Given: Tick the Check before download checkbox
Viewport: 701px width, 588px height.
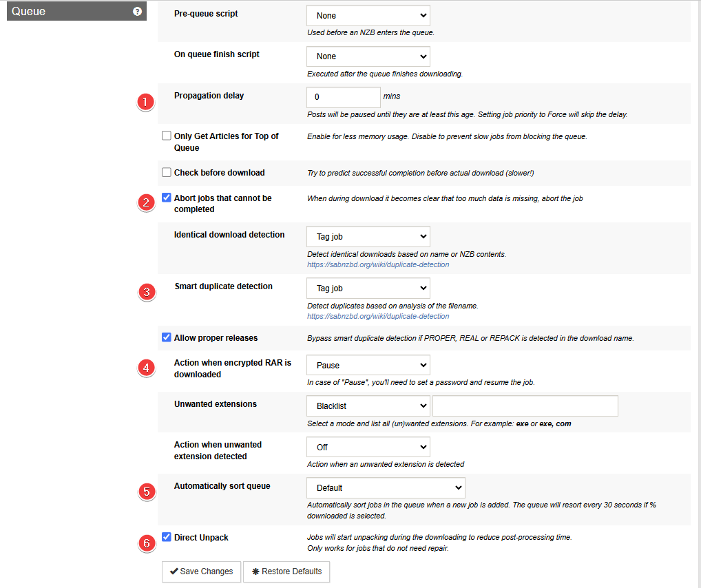Looking at the screenshot, I should 167,173.
